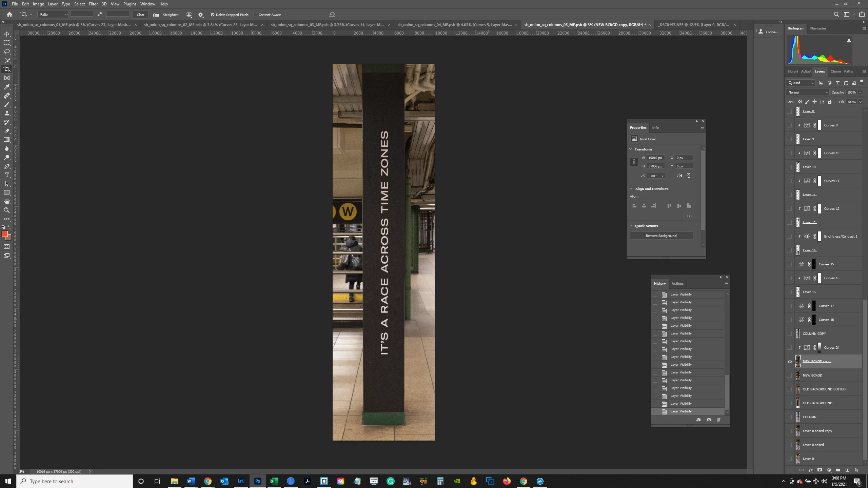
Task: Collapse the Align and Distribute section
Action: click(631, 189)
